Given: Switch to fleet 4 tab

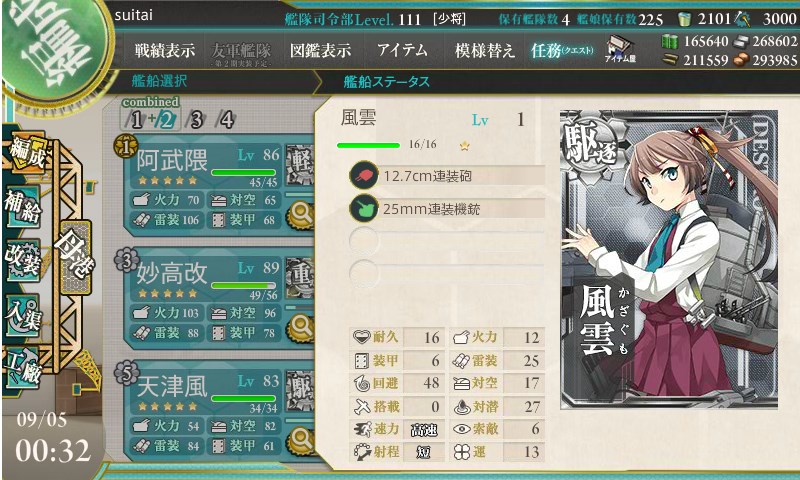Looking at the screenshot, I should [226, 119].
